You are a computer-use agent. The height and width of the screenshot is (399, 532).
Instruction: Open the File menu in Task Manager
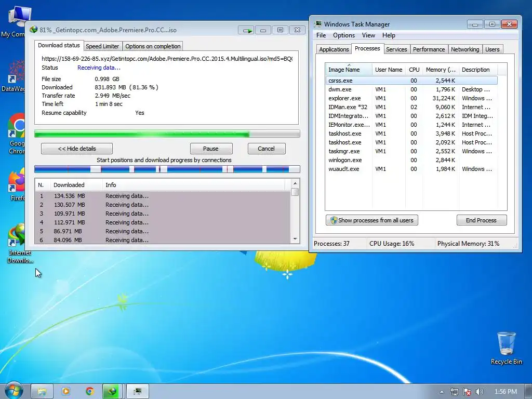click(x=321, y=35)
